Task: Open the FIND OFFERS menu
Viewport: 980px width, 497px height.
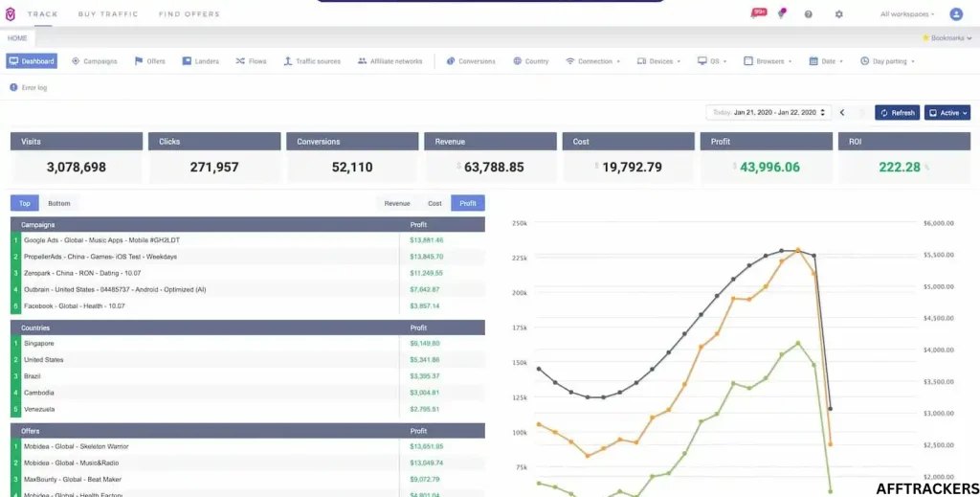Action: (x=189, y=13)
